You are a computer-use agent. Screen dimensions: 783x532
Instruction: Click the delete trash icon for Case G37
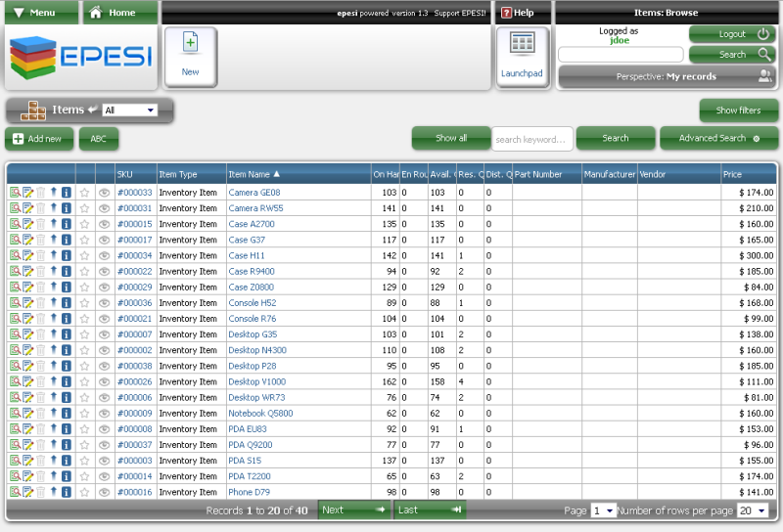[x=41, y=240]
